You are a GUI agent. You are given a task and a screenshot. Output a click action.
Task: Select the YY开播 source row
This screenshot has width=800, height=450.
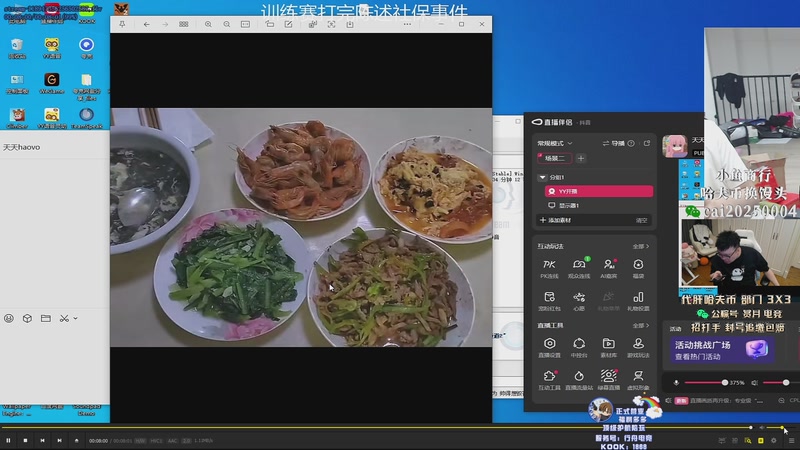tap(598, 191)
